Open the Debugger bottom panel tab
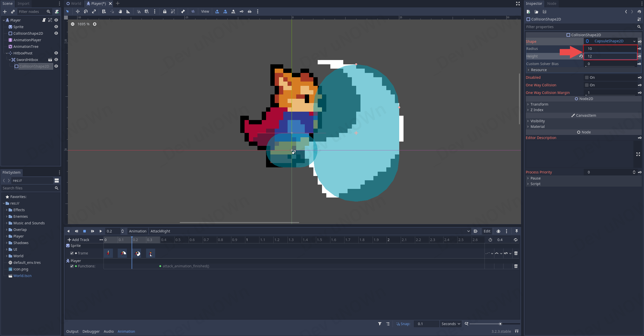Image resolution: width=644 pixels, height=336 pixels. point(91,331)
